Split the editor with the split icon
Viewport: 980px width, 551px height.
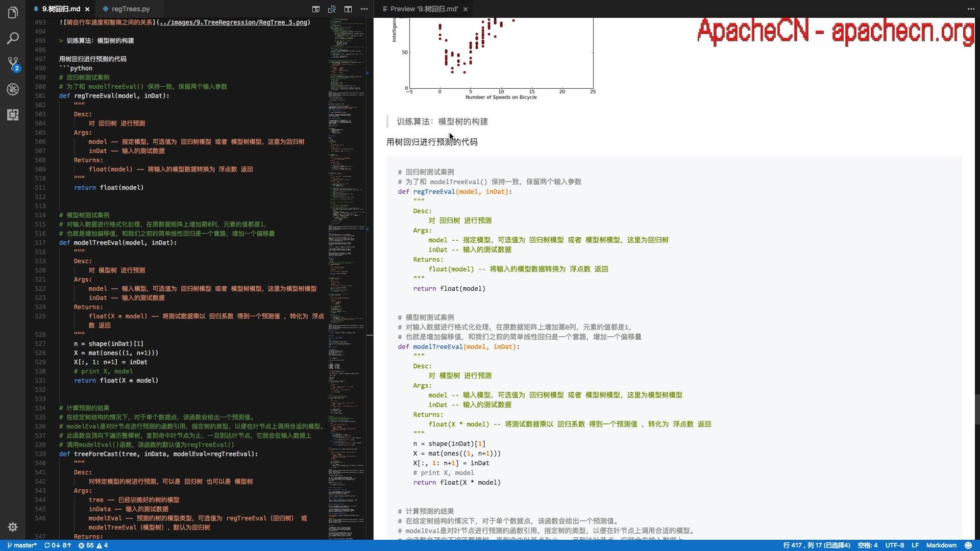click(x=348, y=9)
